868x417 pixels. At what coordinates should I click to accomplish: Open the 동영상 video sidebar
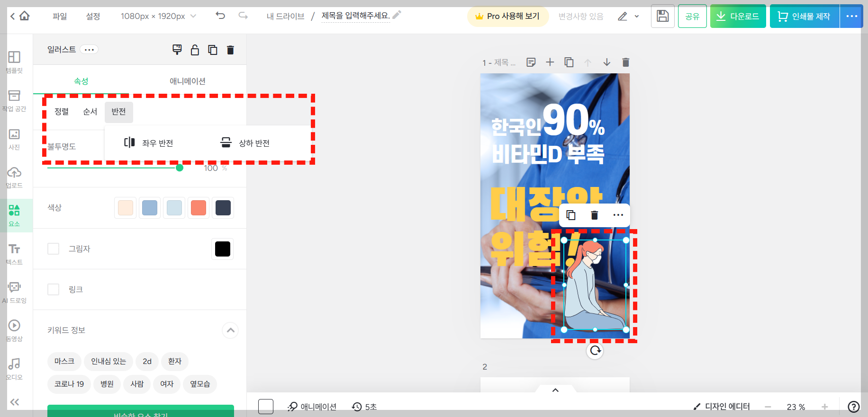[x=14, y=330]
